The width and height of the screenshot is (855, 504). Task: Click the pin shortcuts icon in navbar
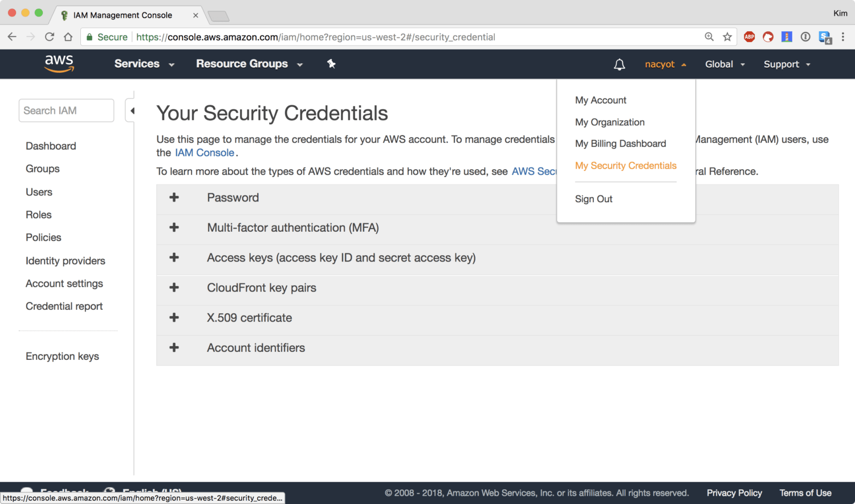click(331, 64)
